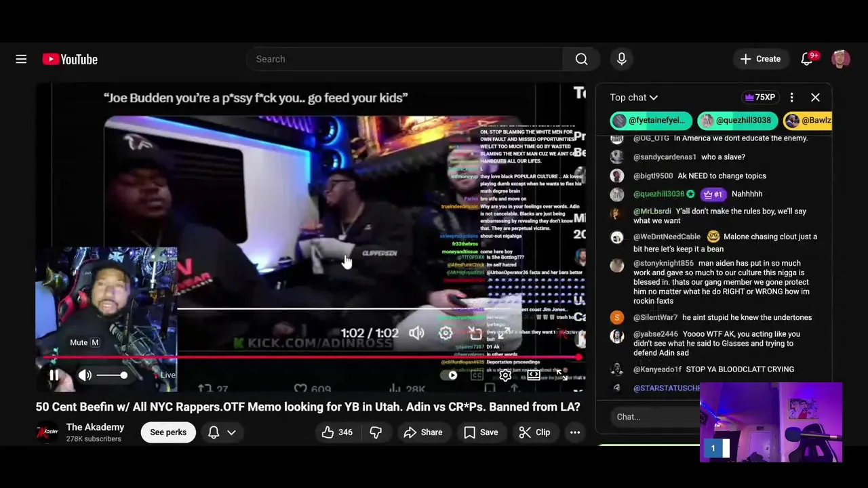Open @MrLbsrdi chat username
This screenshot has width=868, height=488.
coord(652,211)
